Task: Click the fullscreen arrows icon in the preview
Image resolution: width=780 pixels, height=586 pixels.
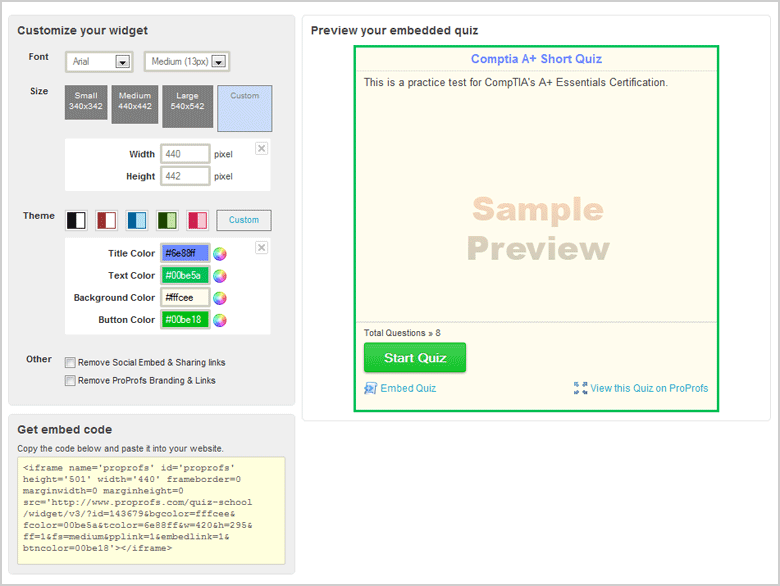Action: tap(581, 388)
